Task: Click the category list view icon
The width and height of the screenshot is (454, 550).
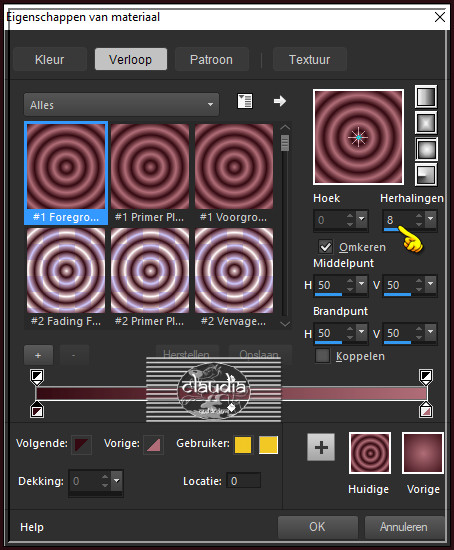Action: [x=245, y=101]
